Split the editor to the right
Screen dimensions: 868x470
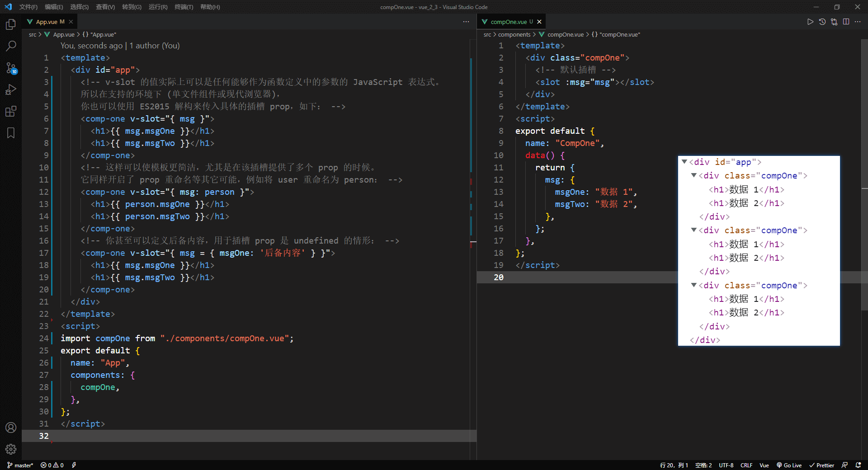(x=846, y=22)
